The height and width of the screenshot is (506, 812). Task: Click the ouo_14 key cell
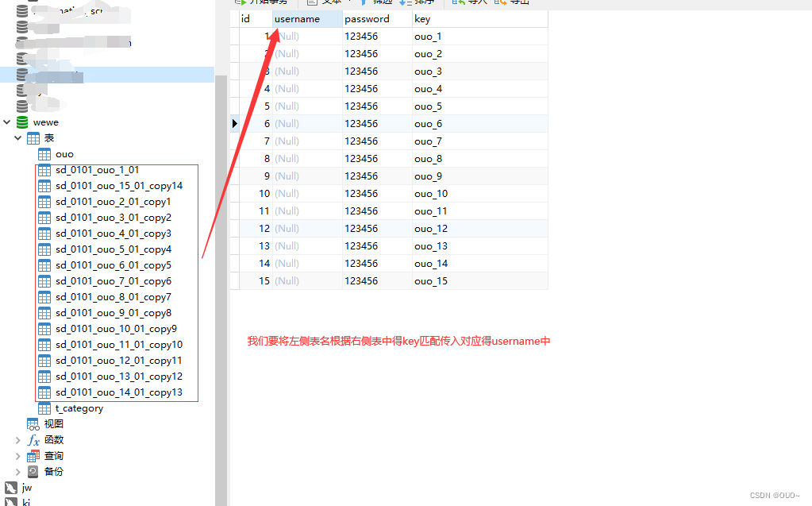480,264
